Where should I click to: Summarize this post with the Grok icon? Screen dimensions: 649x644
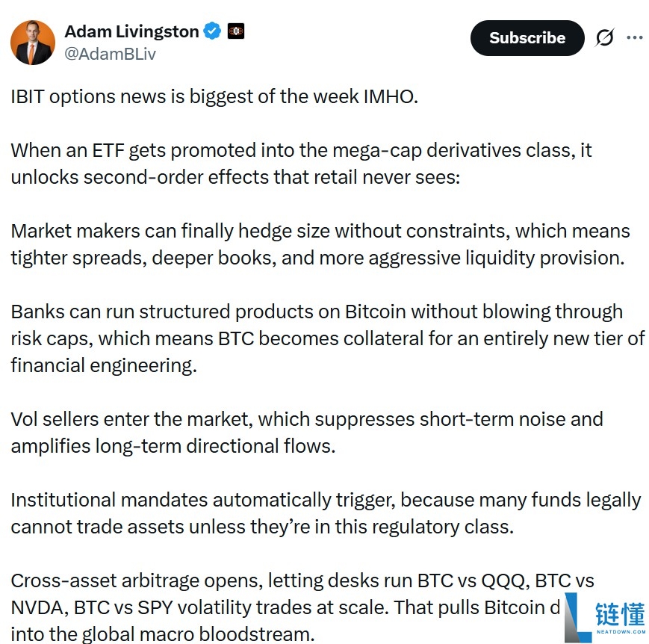[x=605, y=37]
